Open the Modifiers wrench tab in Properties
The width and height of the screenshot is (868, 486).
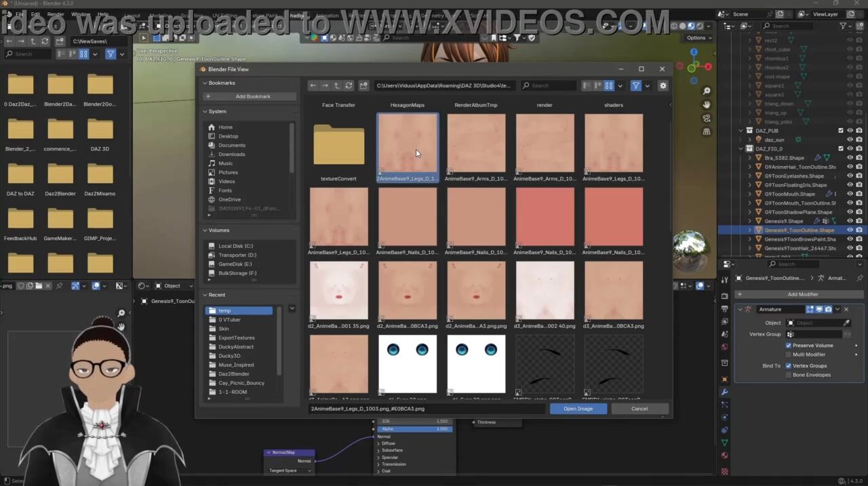tap(724, 392)
